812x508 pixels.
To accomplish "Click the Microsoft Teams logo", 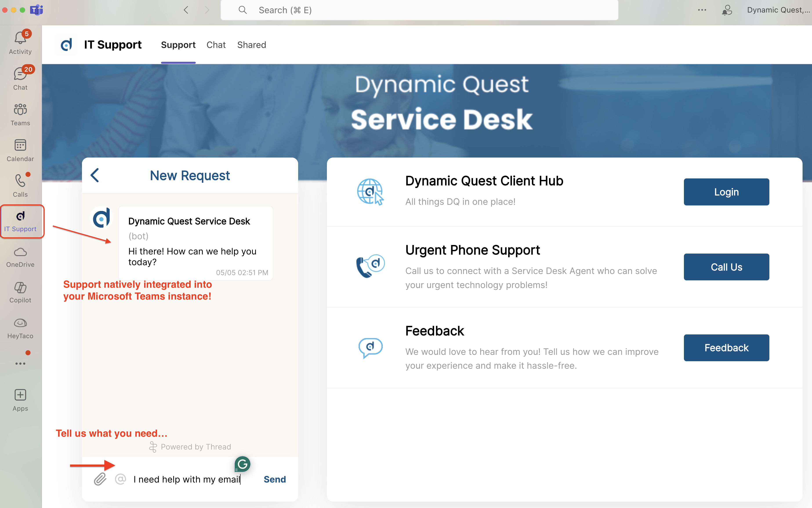I will (37, 10).
